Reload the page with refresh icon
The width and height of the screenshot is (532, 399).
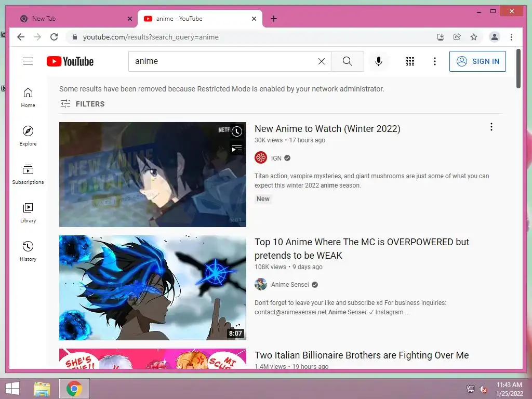pos(54,37)
